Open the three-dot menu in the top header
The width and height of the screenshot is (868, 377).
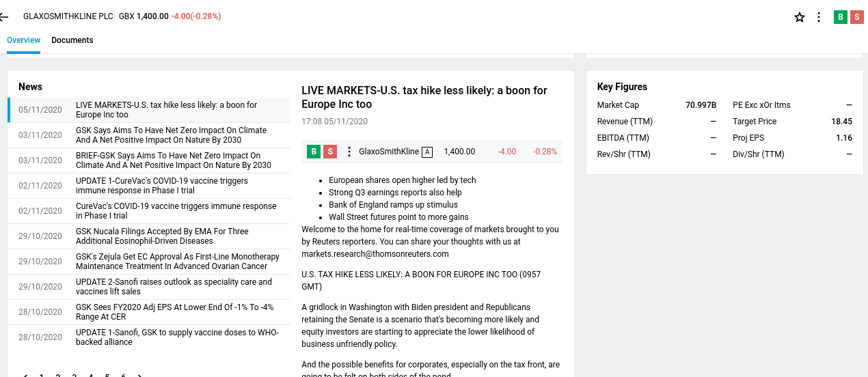point(819,17)
